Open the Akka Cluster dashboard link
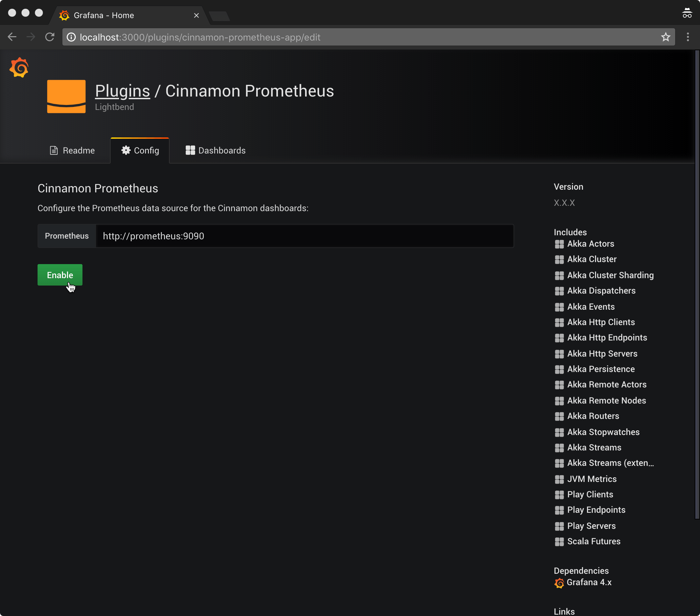 point(591,259)
